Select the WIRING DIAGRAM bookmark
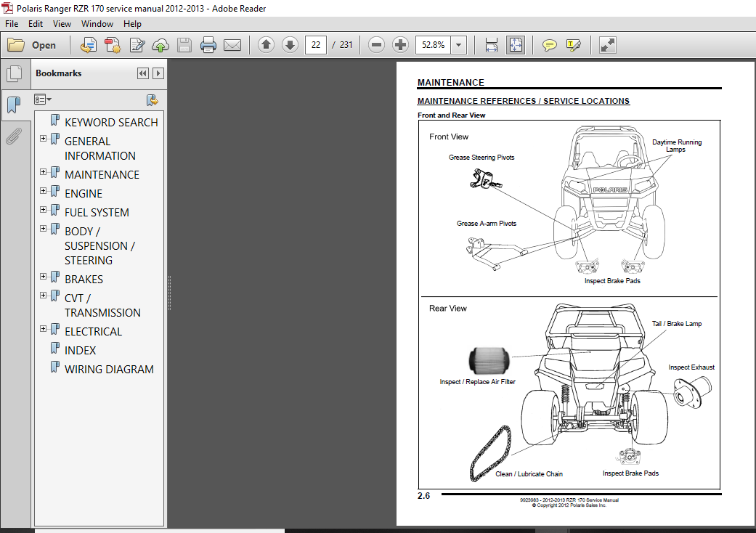Image resolution: width=756 pixels, height=533 pixels. [x=109, y=369]
